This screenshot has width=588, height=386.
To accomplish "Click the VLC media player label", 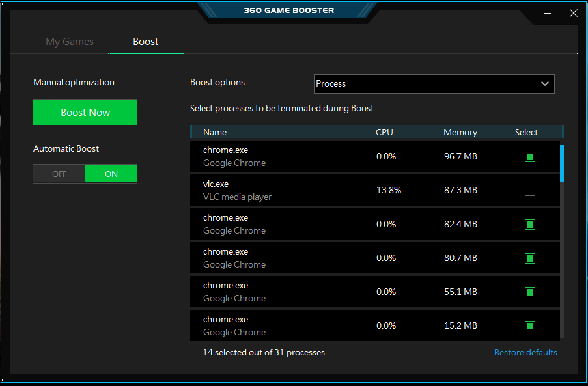I will point(237,197).
